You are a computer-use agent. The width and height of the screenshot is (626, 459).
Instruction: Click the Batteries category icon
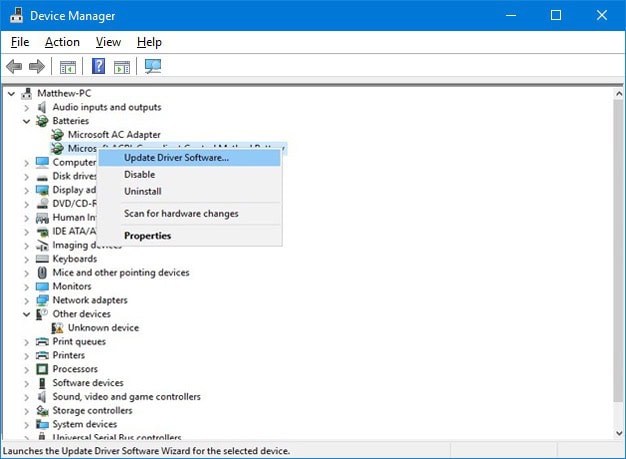[42, 121]
